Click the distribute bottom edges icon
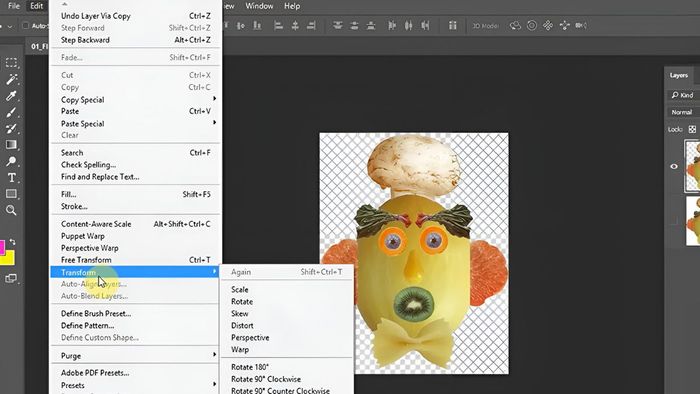 coord(371,25)
